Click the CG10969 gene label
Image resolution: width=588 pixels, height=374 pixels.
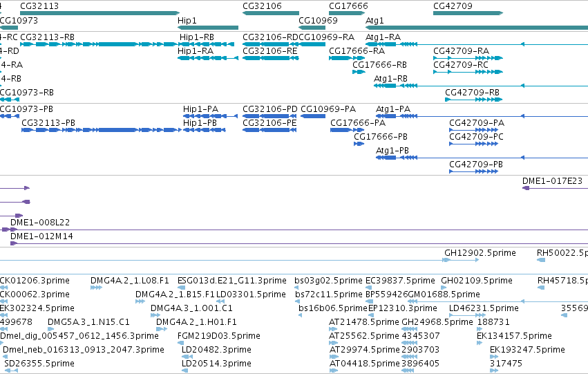(x=318, y=20)
